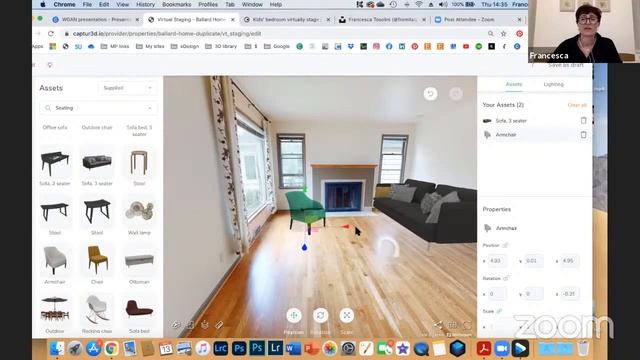Switch to the Lighting tab

553,84
